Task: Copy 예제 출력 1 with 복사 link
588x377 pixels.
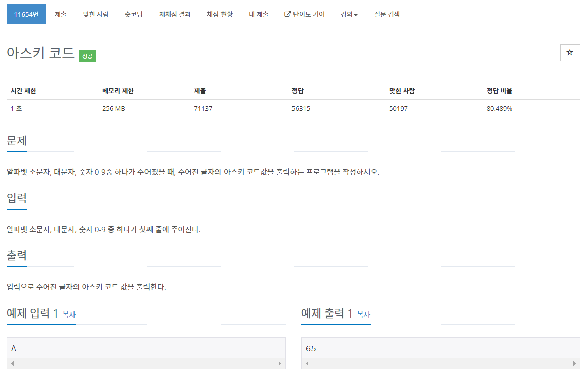Action: (363, 315)
